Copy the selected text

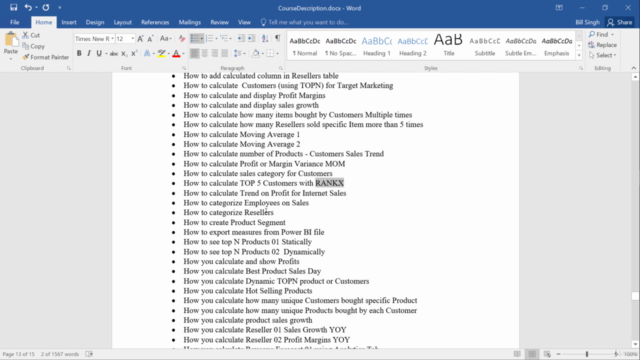tap(33, 46)
